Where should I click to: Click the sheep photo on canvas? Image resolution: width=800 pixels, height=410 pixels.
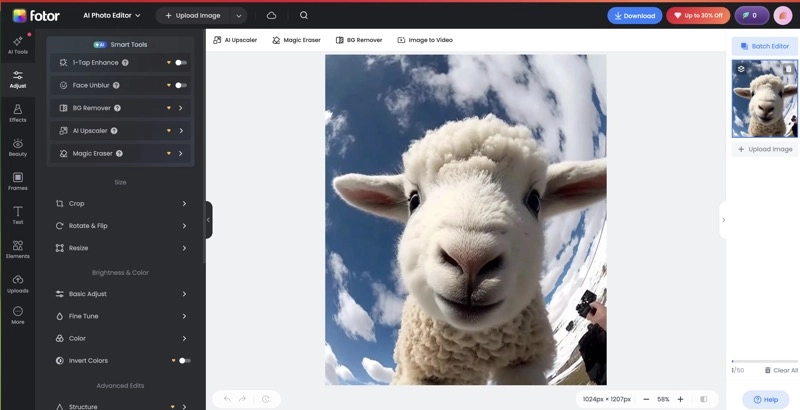point(466,220)
